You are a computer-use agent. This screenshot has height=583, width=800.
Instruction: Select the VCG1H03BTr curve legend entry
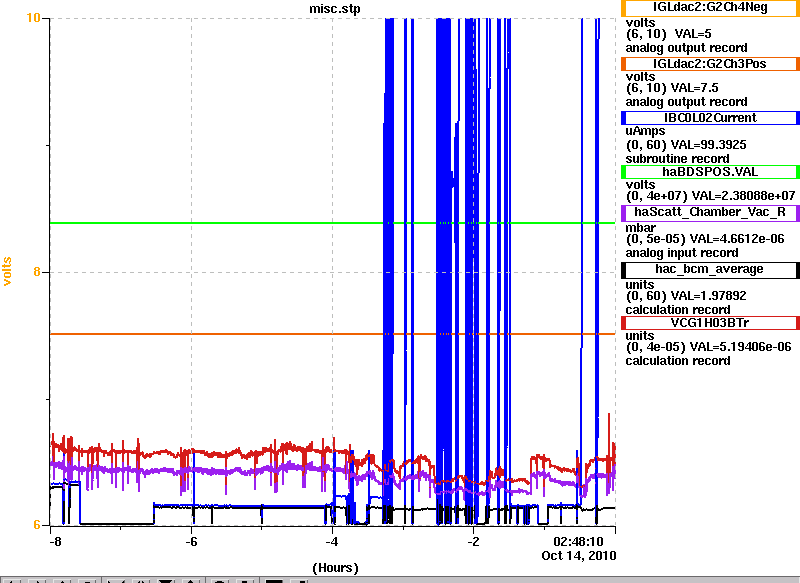(x=710, y=323)
